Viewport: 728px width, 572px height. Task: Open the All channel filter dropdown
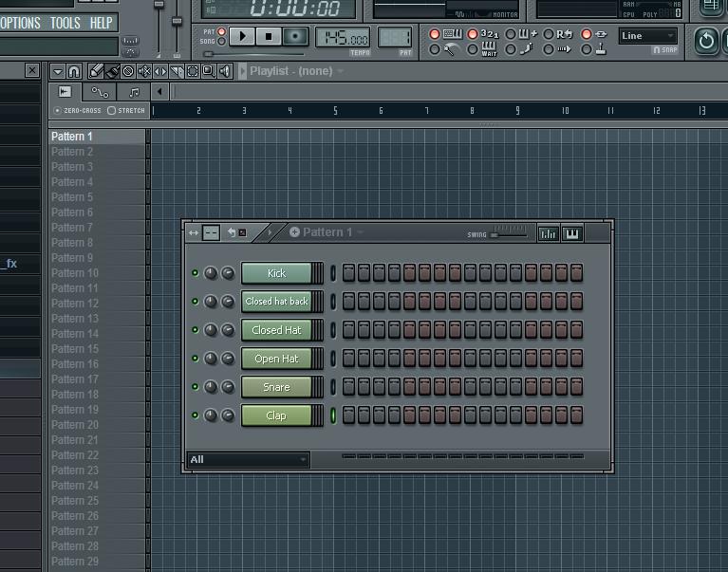(x=249, y=459)
